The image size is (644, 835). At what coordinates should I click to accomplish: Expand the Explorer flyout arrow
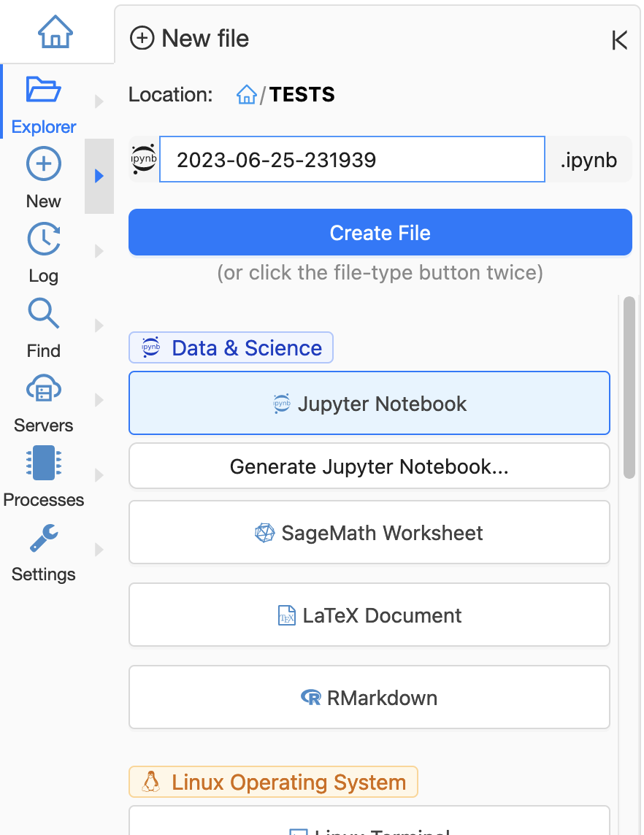(x=99, y=101)
